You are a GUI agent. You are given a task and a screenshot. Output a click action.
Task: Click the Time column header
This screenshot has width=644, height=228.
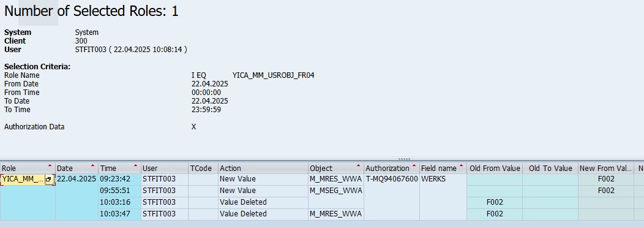tap(119, 169)
